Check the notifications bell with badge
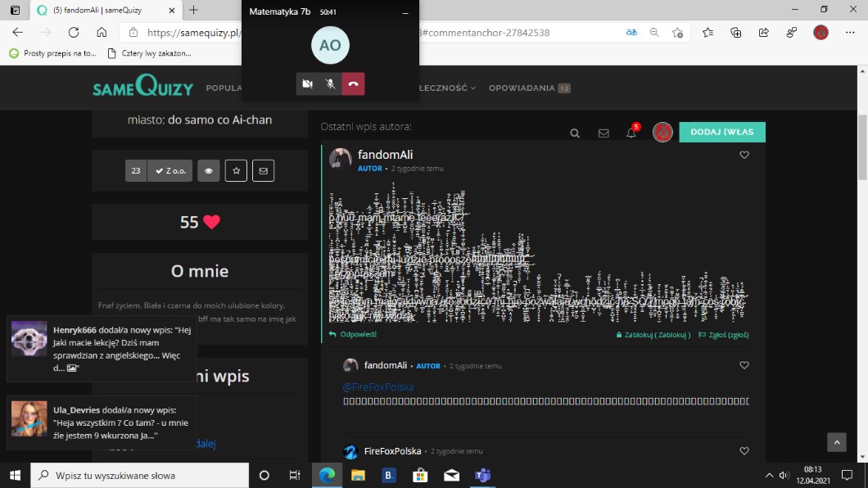This screenshot has height=488, width=868. pyautogui.click(x=631, y=133)
